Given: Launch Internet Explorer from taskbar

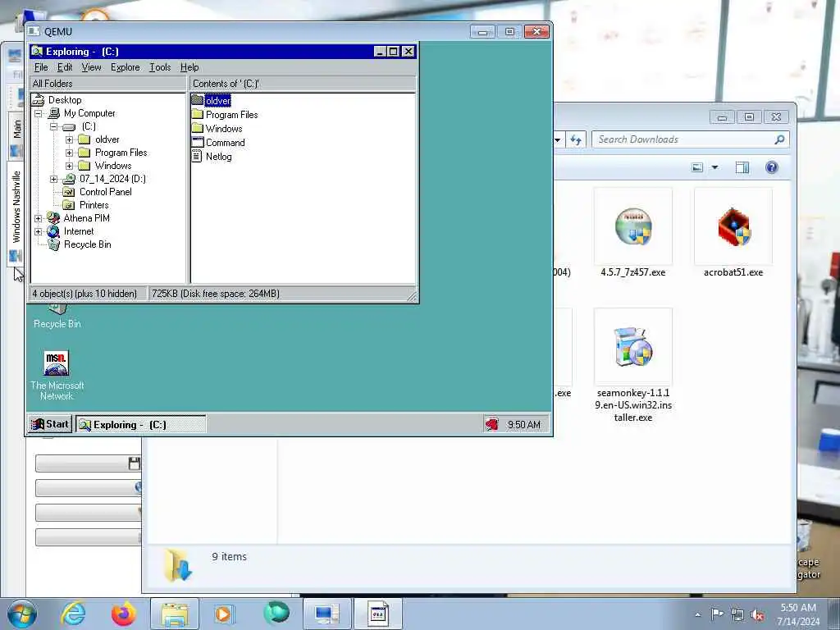Looking at the screenshot, I should click(73, 614).
